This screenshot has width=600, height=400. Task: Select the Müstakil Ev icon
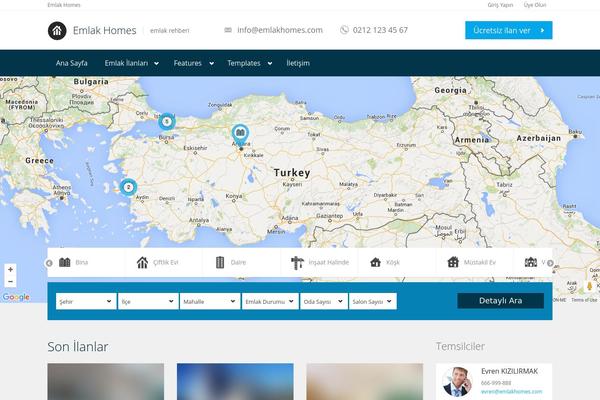coord(453,262)
